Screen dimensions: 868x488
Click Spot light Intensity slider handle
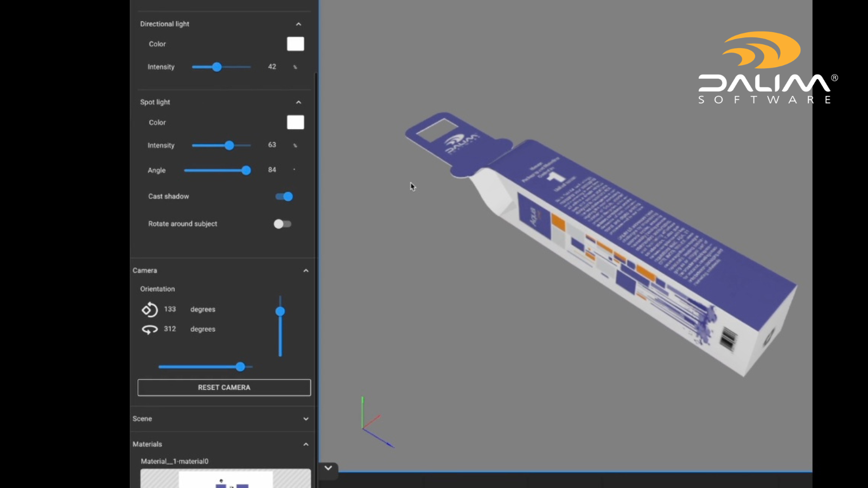pyautogui.click(x=229, y=145)
